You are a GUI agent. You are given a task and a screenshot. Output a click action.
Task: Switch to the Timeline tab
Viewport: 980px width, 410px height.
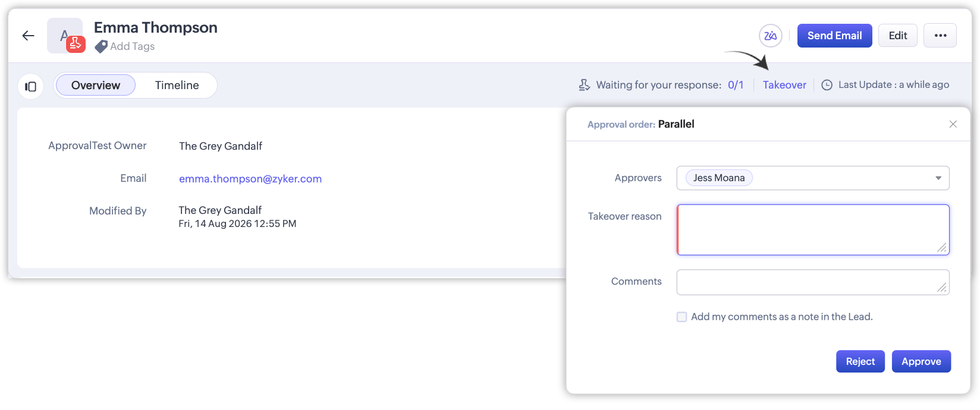coord(177,85)
